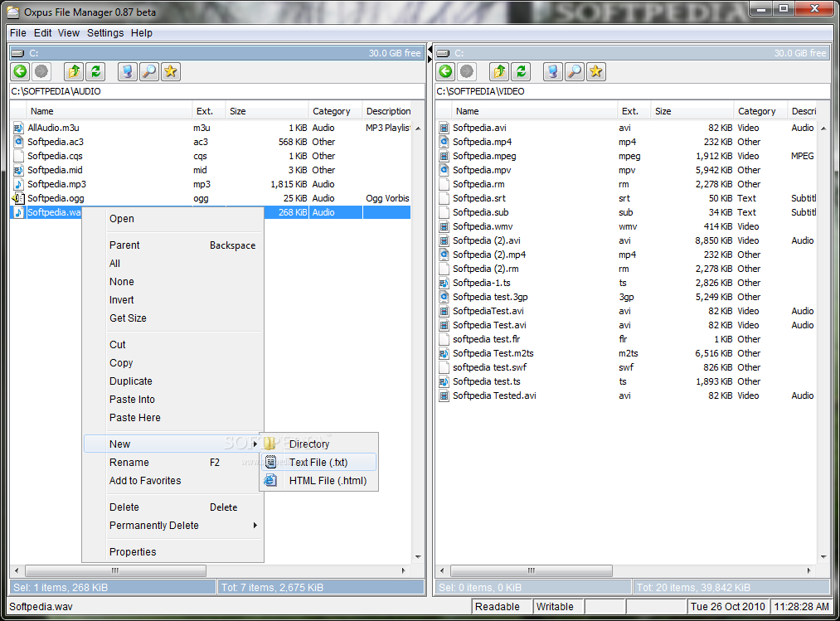Open the Edit menu
The height and width of the screenshot is (621, 840).
coord(43,32)
